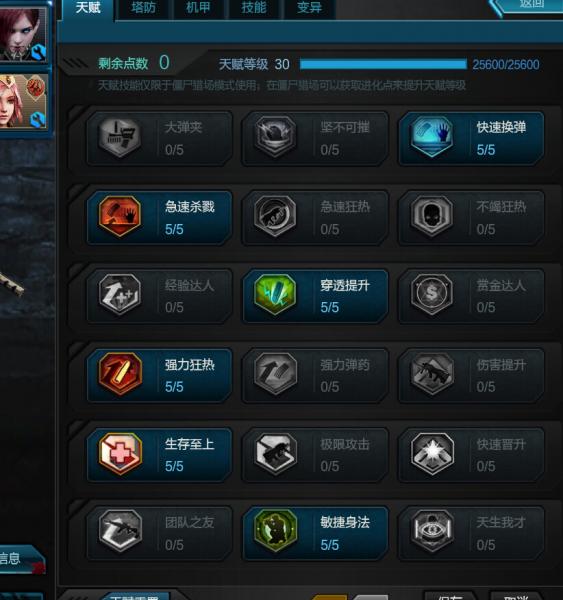Switch to the 技能 tab
The width and height of the screenshot is (563, 600).
coord(254,8)
